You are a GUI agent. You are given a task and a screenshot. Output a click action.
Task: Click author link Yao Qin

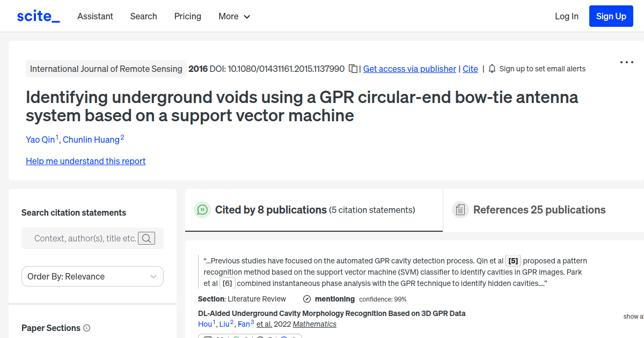tap(40, 139)
